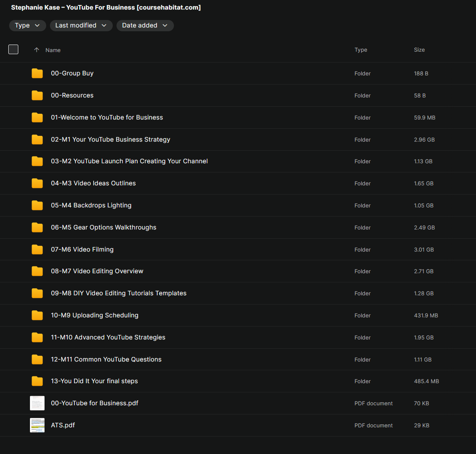The width and height of the screenshot is (476, 454).
Task: Click the 00-Resources folder icon
Action: 37,95
